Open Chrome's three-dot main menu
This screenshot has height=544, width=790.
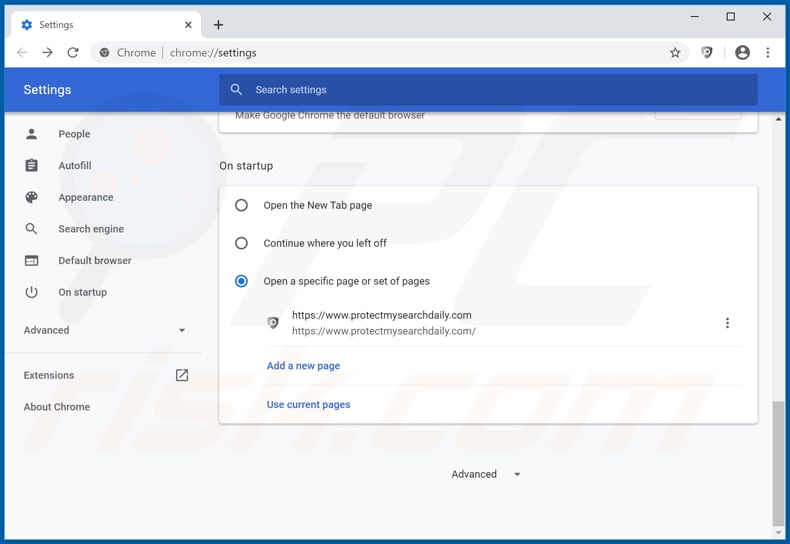(768, 52)
